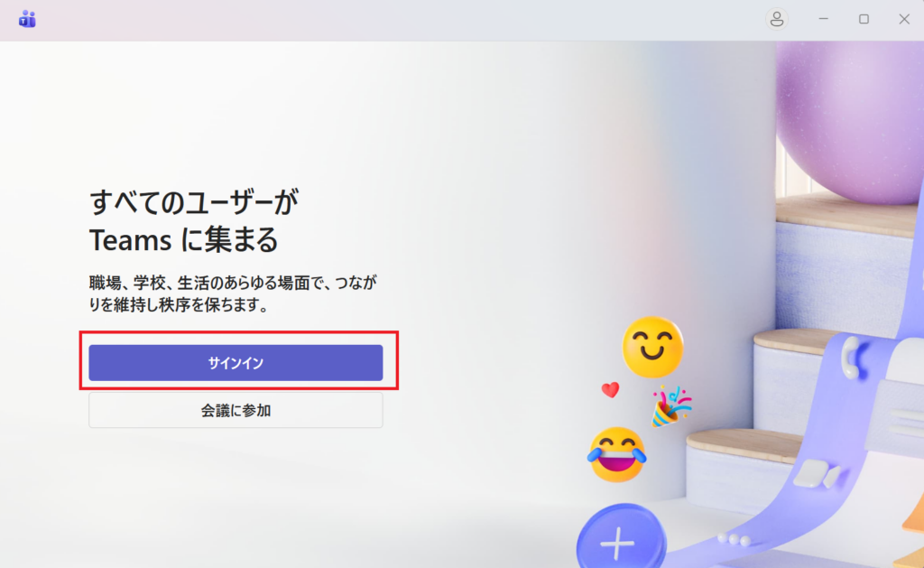Click the Microsoft Teams logo icon
Image resolution: width=924 pixels, height=568 pixels.
(x=27, y=20)
